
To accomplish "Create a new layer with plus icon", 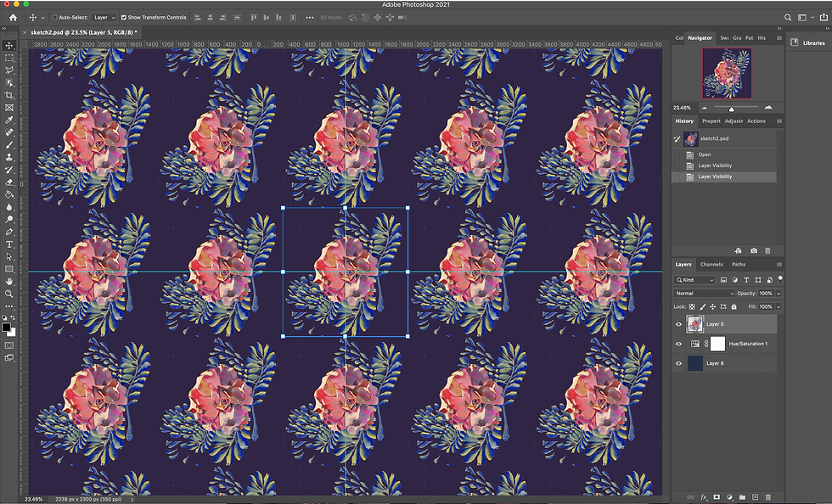I will pyautogui.click(x=755, y=497).
